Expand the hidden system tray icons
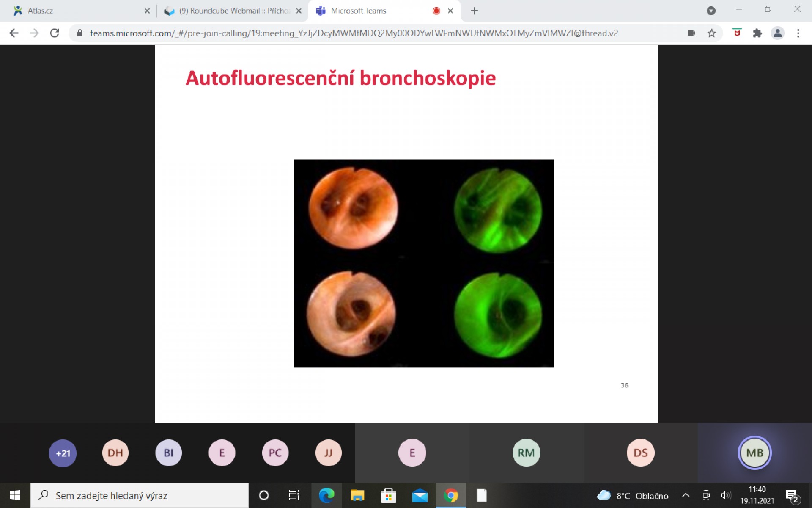The height and width of the screenshot is (508, 812). pos(686,495)
